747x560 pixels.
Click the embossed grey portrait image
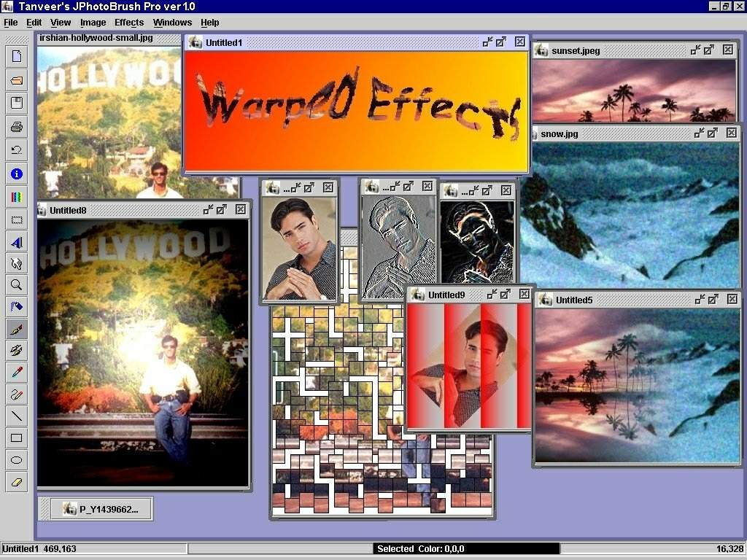tap(398, 248)
